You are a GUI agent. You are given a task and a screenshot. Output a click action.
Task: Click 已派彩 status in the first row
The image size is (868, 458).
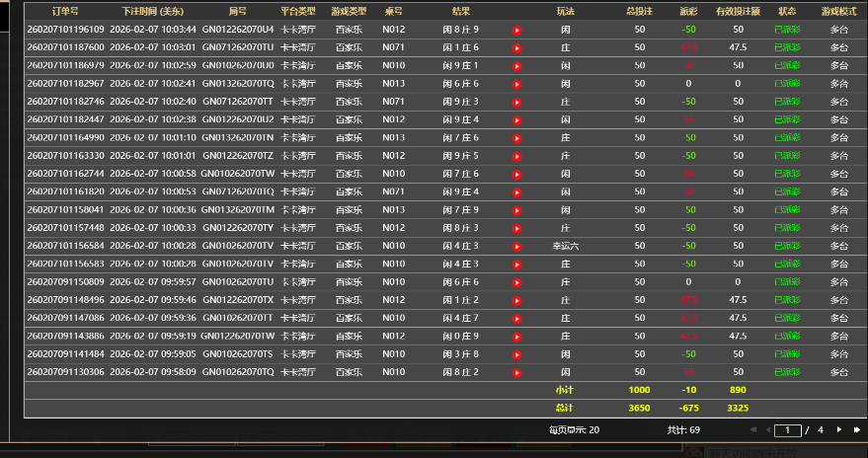click(787, 30)
